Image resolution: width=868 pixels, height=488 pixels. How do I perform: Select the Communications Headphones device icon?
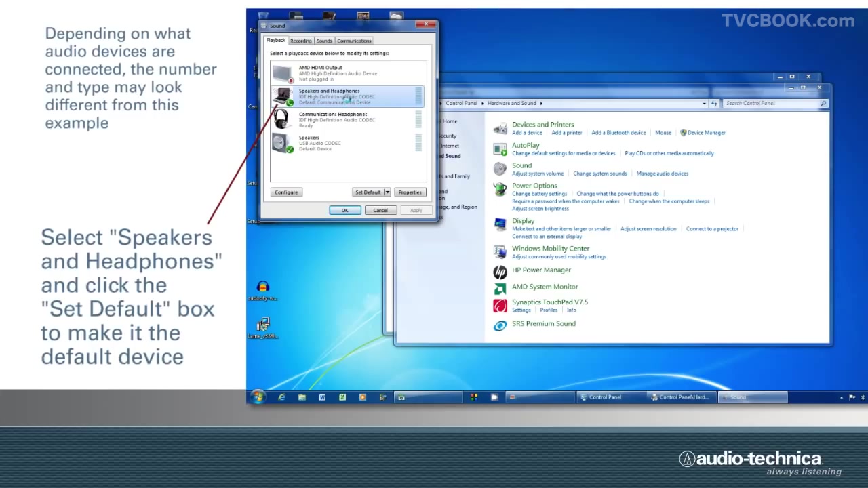[282, 119]
